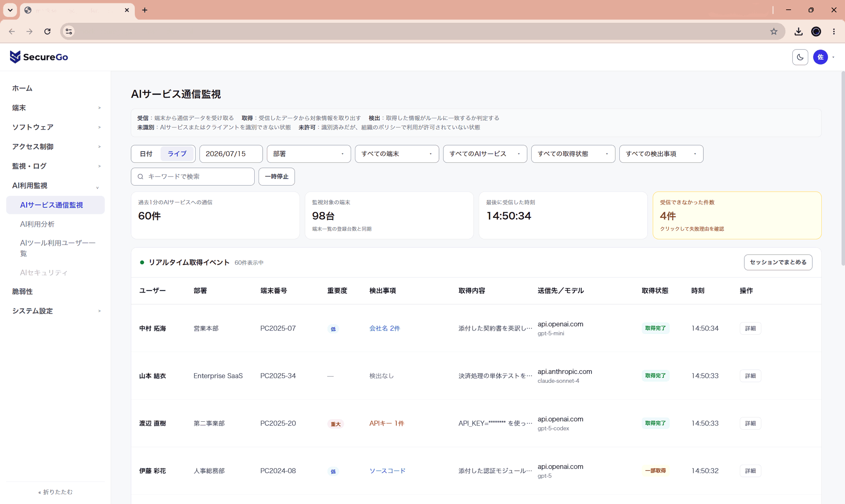Open 詳細 for 山本 結衣 row

[x=750, y=376]
